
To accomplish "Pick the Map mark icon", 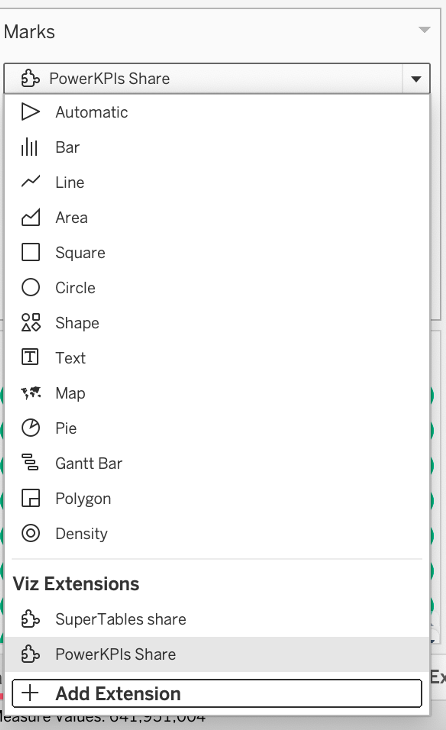I will [31, 393].
